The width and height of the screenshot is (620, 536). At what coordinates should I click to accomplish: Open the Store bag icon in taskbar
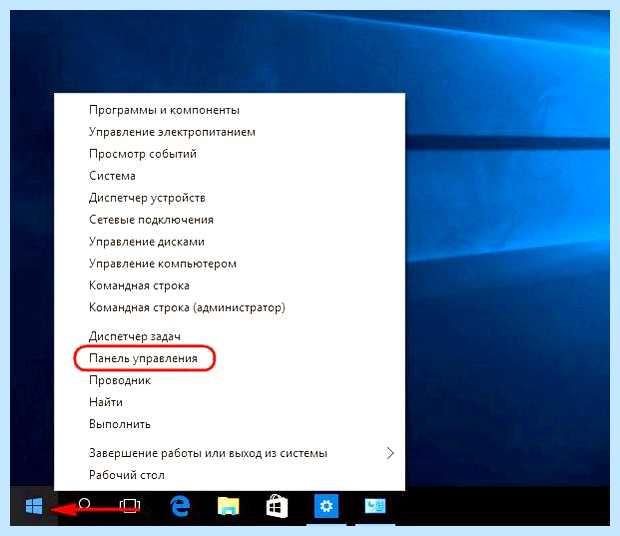tap(277, 506)
